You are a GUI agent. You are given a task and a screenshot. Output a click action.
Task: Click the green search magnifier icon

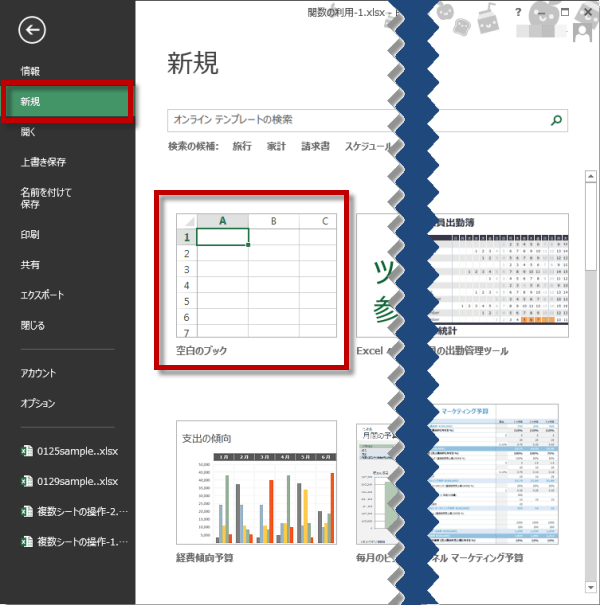click(556, 120)
